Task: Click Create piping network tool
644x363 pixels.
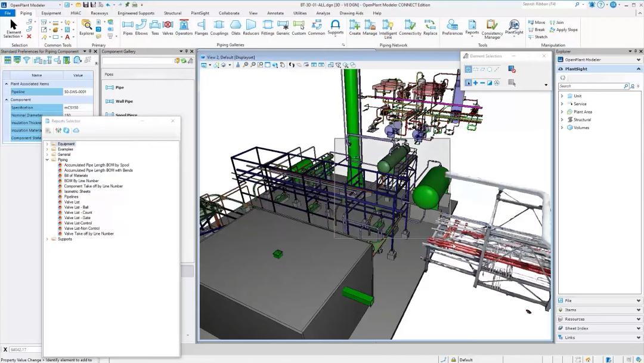Action: [355, 27]
